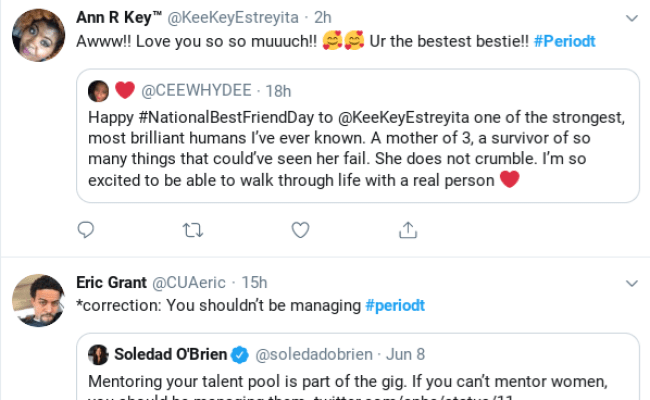Expand Eric Grant's tweet options chevron

631,283
